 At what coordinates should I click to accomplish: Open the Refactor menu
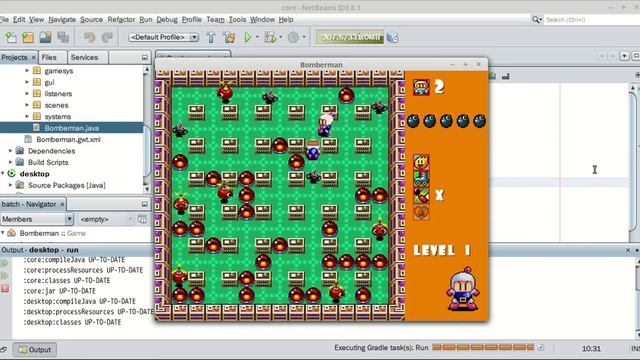point(121,20)
